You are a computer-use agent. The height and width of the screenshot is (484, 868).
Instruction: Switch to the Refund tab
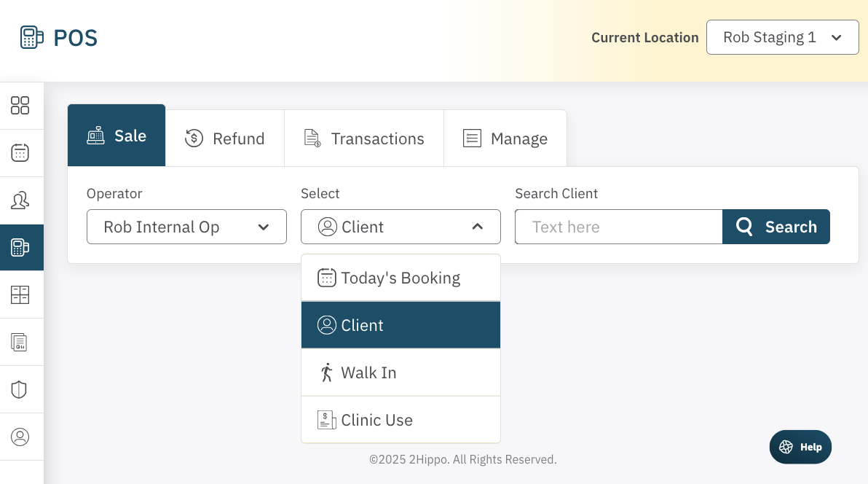pyautogui.click(x=224, y=138)
